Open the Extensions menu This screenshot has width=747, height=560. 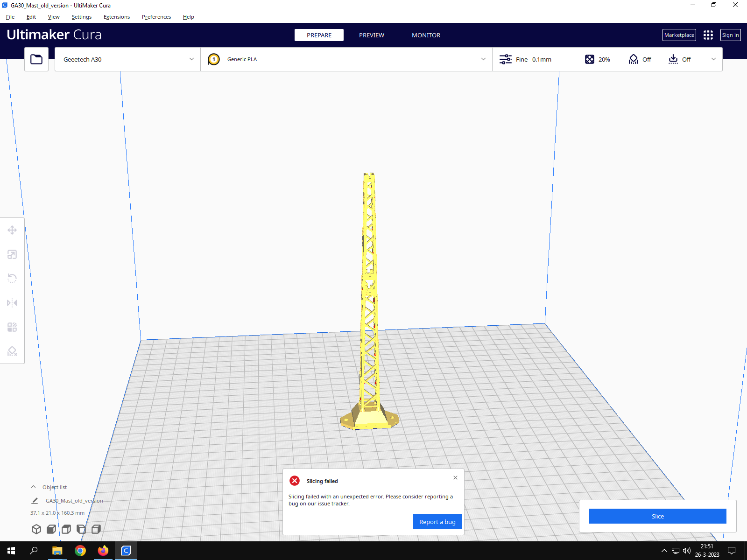tap(117, 17)
